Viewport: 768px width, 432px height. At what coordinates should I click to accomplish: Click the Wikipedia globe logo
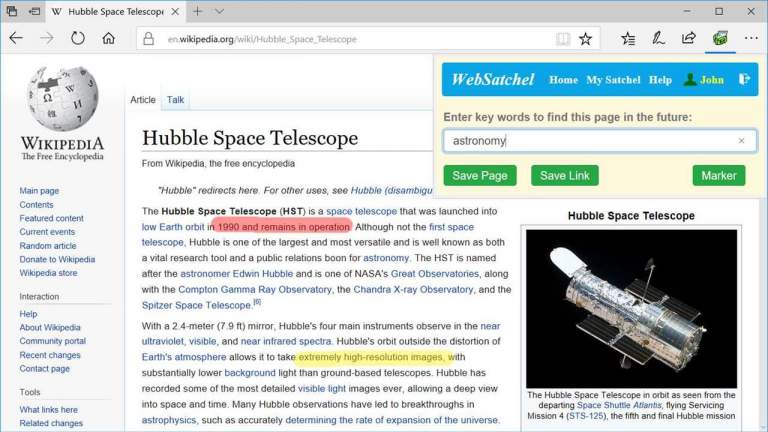pos(62,99)
